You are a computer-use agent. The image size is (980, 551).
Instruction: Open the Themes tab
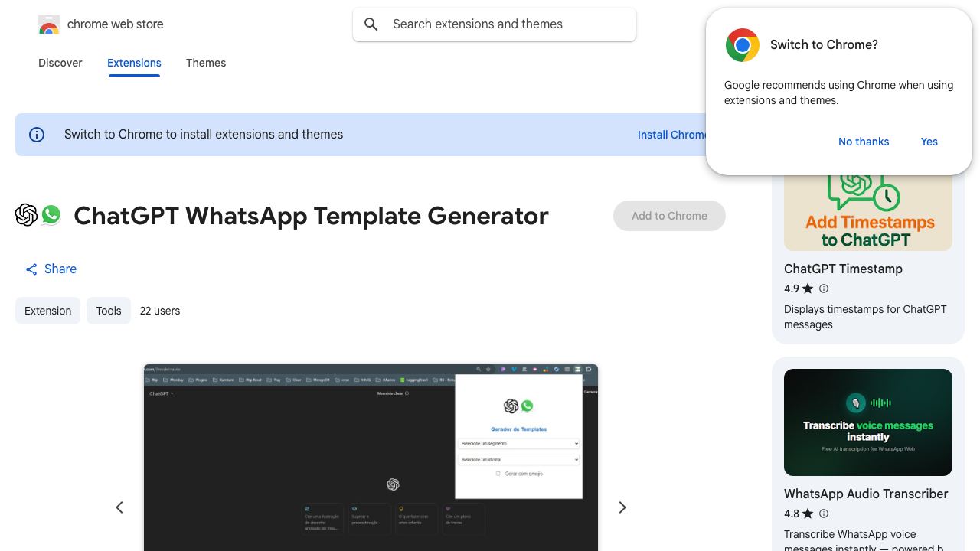(x=206, y=63)
